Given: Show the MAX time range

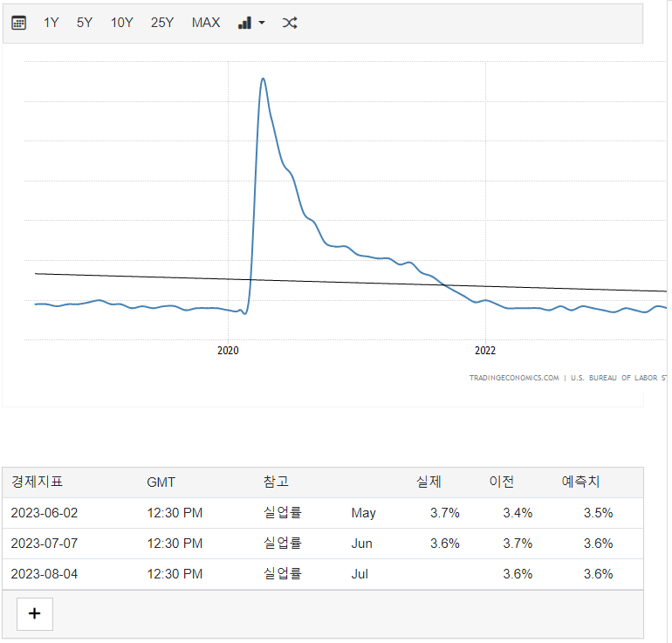Looking at the screenshot, I should (206, 23).
